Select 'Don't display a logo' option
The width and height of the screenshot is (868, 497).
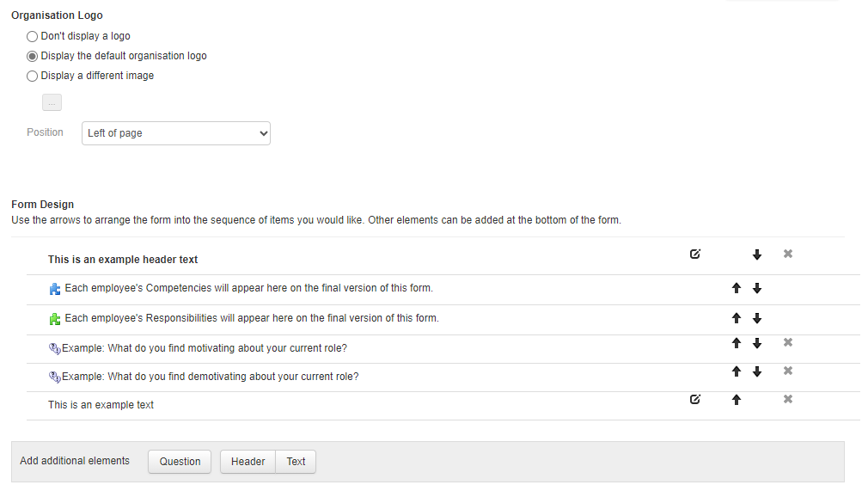click(x=32, y=37)
